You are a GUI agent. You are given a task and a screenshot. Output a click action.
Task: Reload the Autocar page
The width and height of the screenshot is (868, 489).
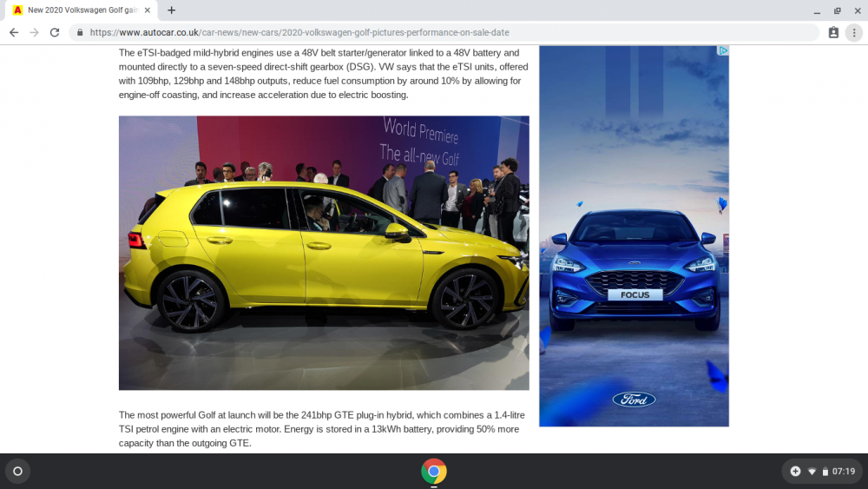tap(55, 33)
